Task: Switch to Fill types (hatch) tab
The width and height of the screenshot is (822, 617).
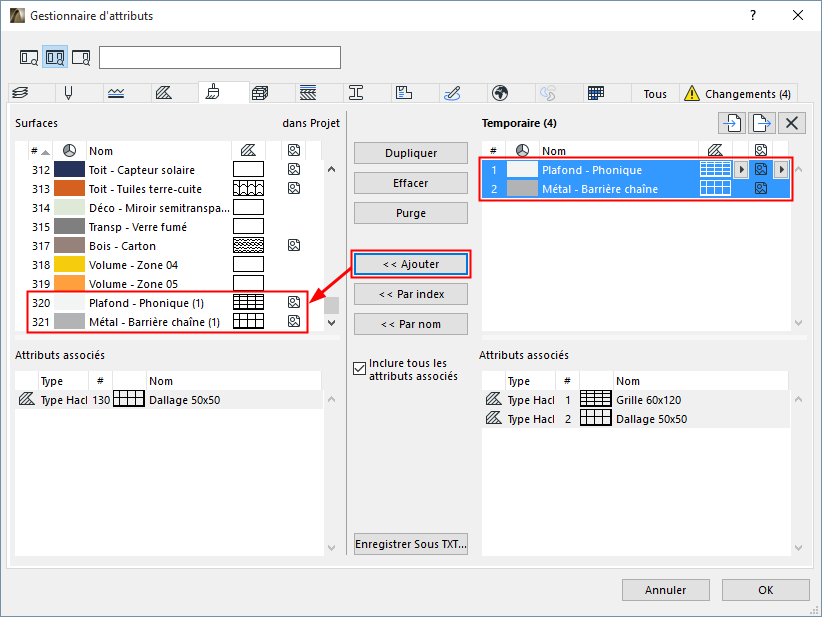Action: (164, 93)
